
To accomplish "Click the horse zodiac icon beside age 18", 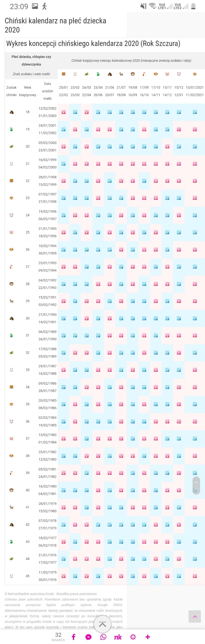I will point(11,112).
